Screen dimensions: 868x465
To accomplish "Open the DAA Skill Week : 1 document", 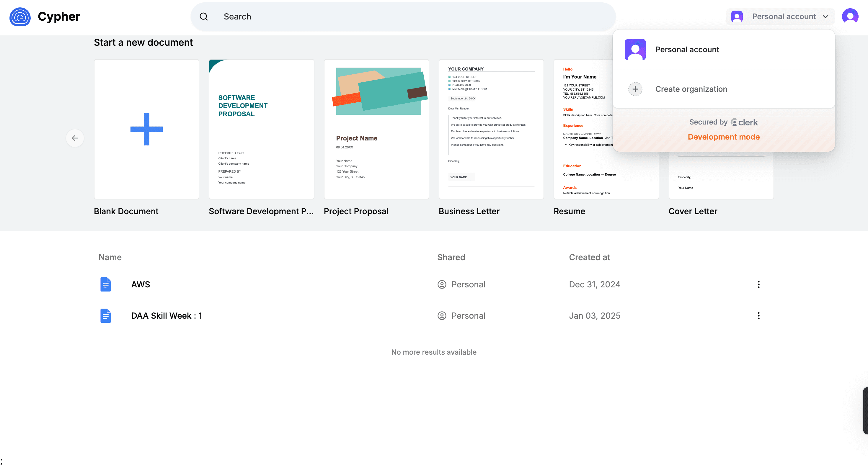I will tap(167, 316).
